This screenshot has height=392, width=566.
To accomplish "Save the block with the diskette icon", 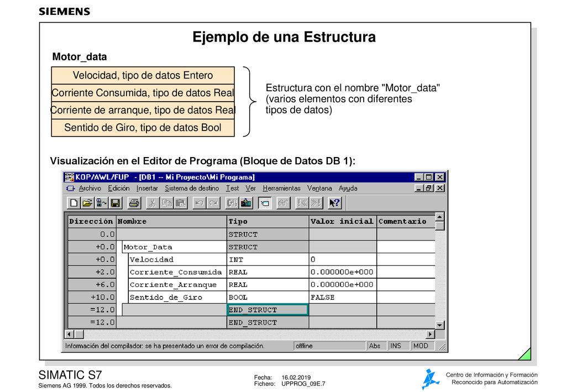I will click(115, 203).
